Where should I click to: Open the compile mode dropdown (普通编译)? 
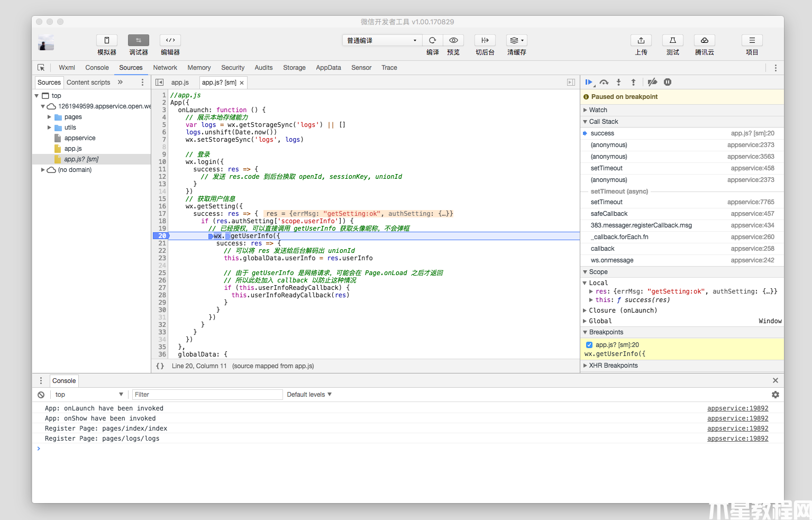coord(381,40)
